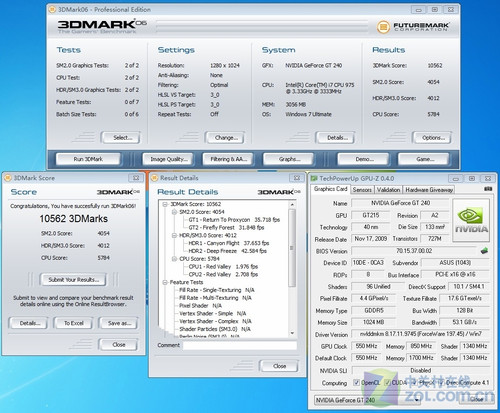Click the Result Details window title icon
This screenshot has width=500, height=413.
pos(154,178)
